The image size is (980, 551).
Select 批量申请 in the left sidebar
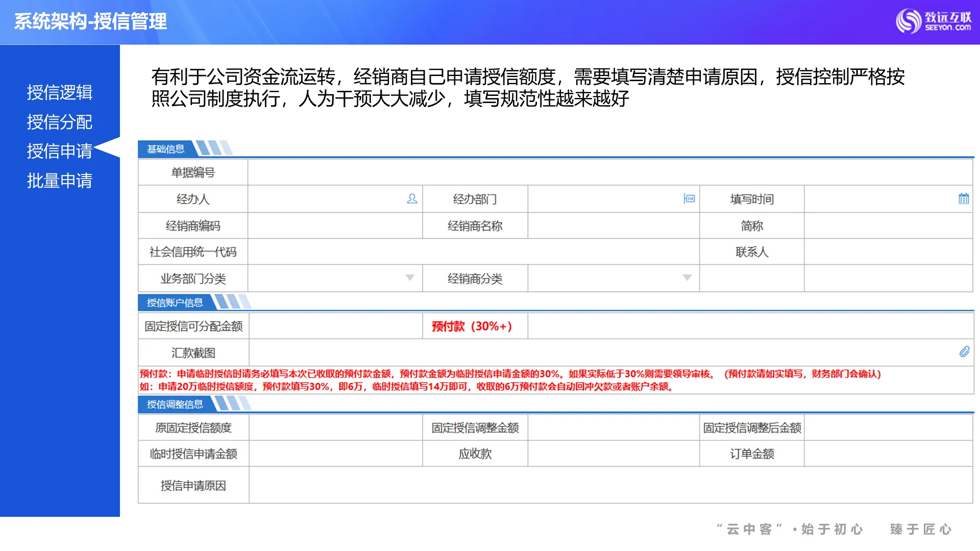[x=60, y=181]
